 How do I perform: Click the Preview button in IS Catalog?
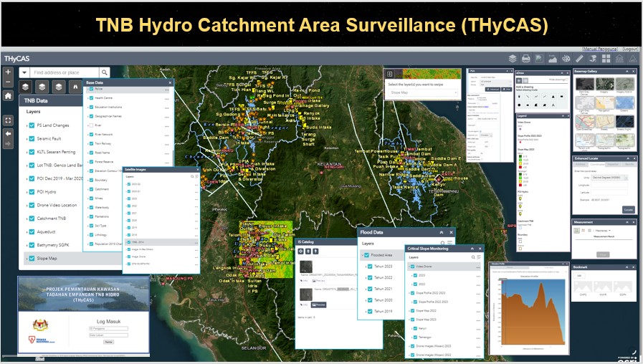point(318,305)
